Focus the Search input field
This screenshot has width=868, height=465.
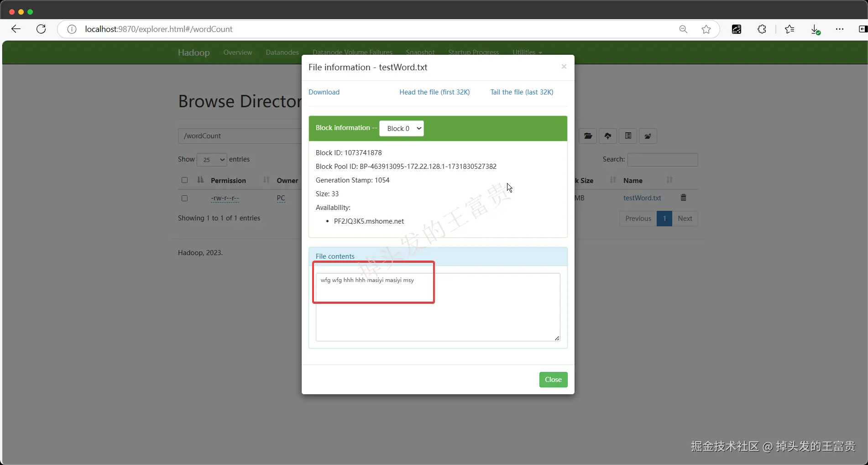[x=663, y=160]
